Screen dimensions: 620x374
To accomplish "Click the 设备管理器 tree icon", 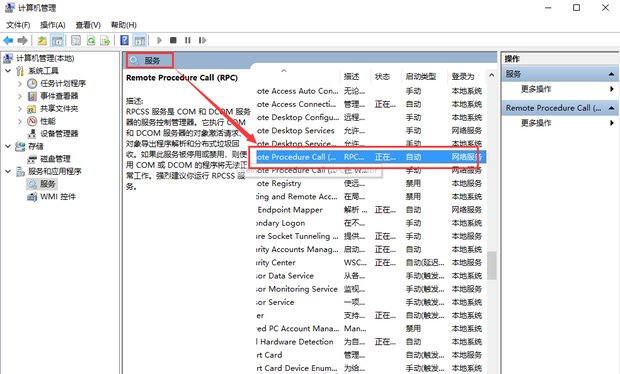I will [x=32, y=134].
